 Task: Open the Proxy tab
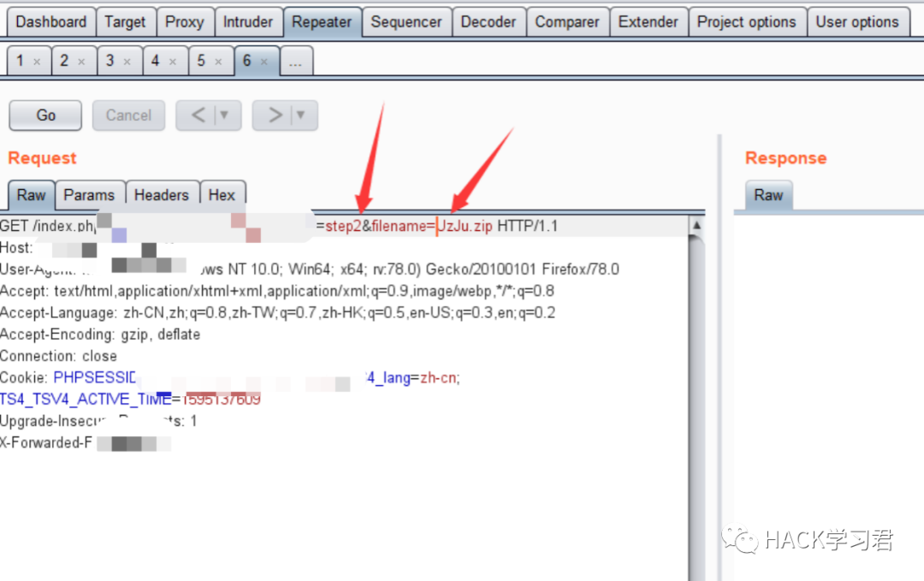[185, 22]
